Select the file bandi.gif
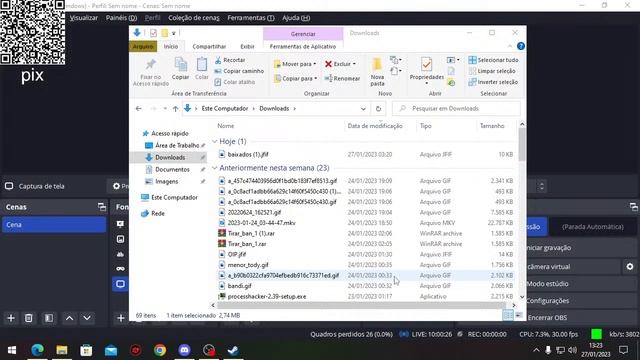Viewport: 640px width, 360px height. point(239,286)
